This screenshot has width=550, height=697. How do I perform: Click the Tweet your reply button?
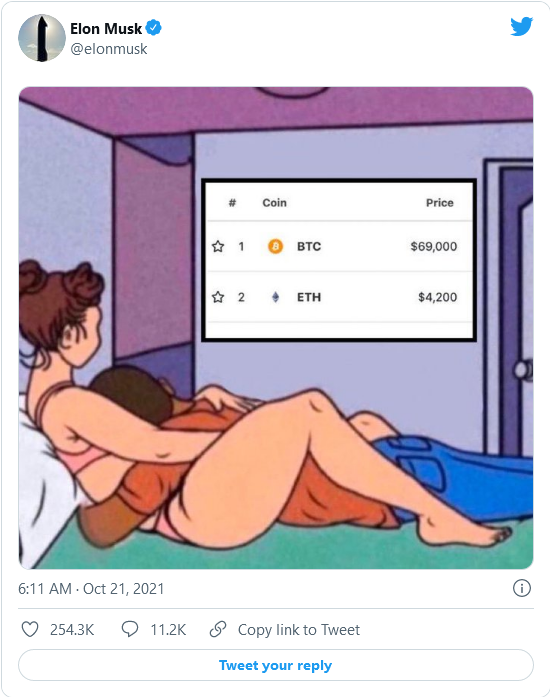pos(276,665)
